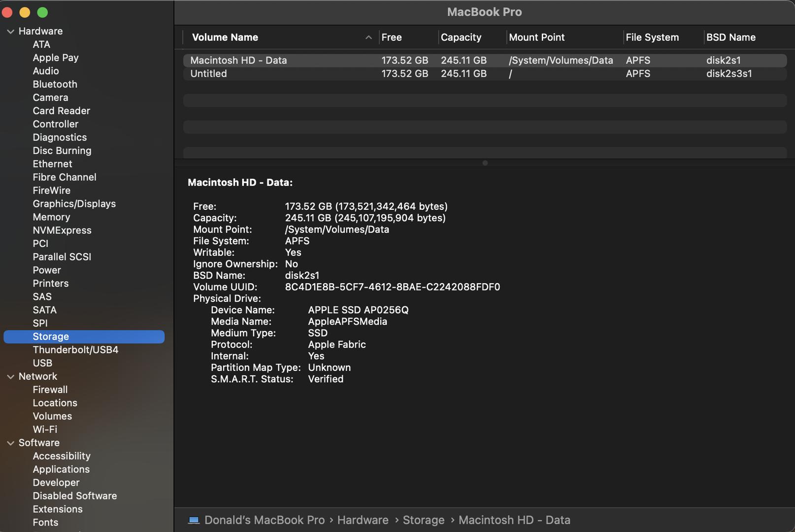Select the Untitled volume row
The image size is (795, 532).
click(485, 74)
